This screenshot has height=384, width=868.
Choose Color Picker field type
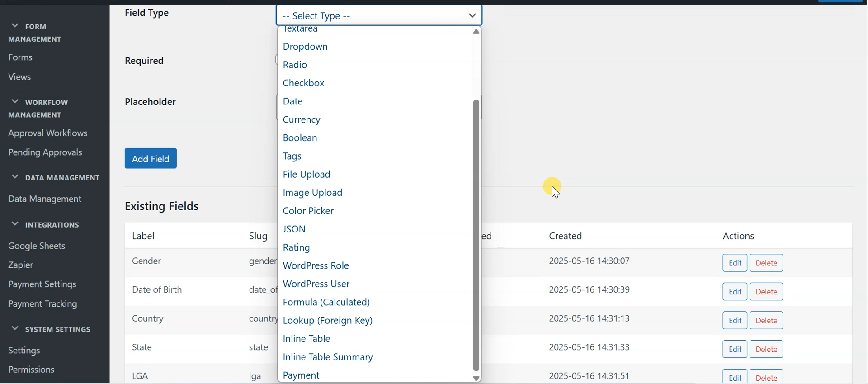(374, 211)
